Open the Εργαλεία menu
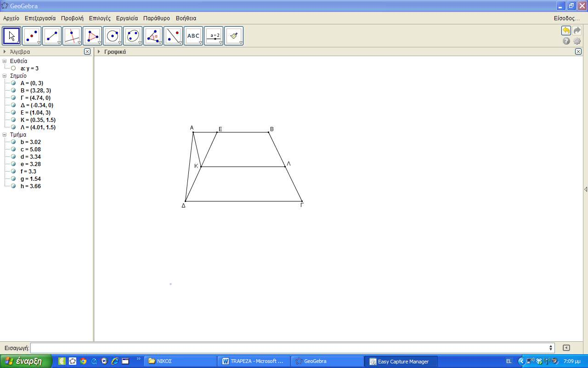 coord(127,18)
